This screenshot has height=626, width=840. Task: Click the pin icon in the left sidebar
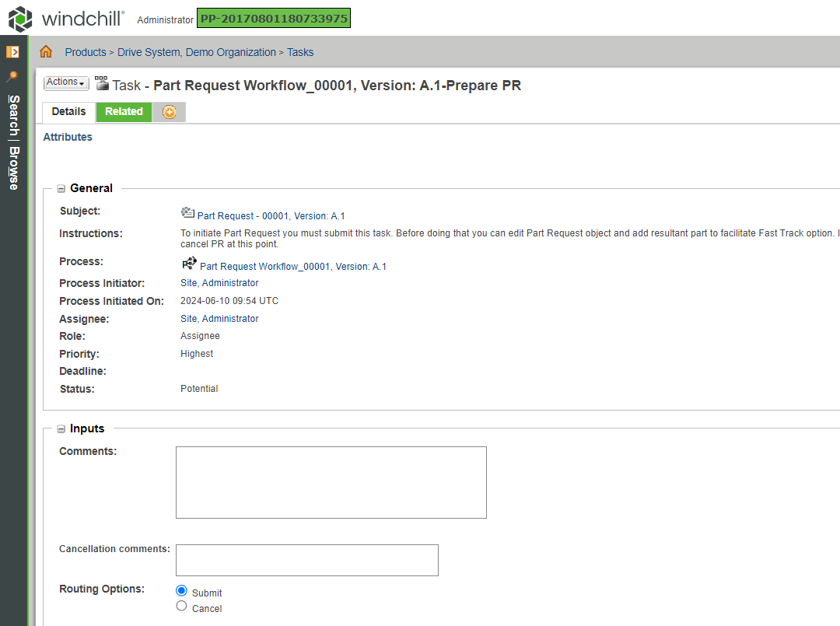pyautogui.click(x=11, y=77)
